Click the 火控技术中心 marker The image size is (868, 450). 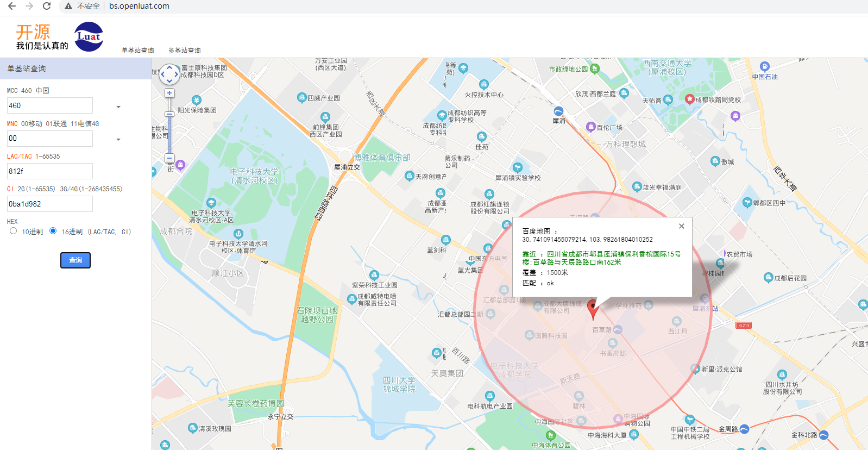[484, 84]
